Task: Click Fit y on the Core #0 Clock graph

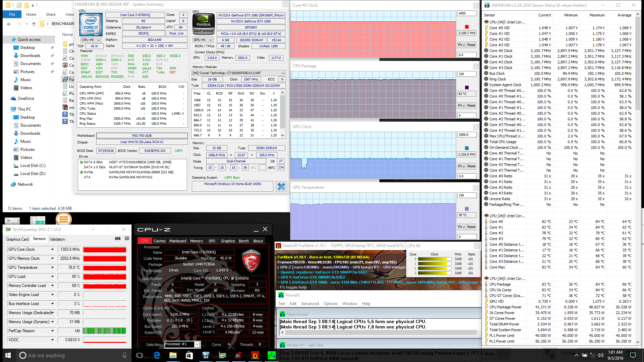Action: pos(462,45)
